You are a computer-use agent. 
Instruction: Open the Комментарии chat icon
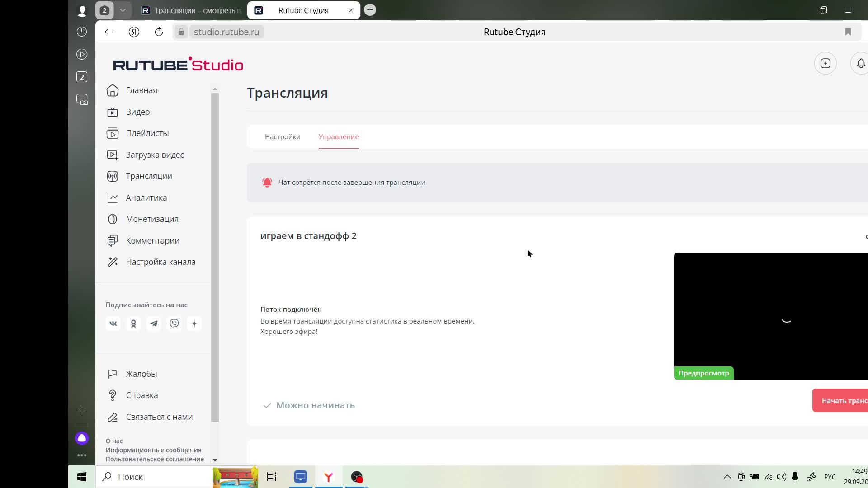[113, 241]
